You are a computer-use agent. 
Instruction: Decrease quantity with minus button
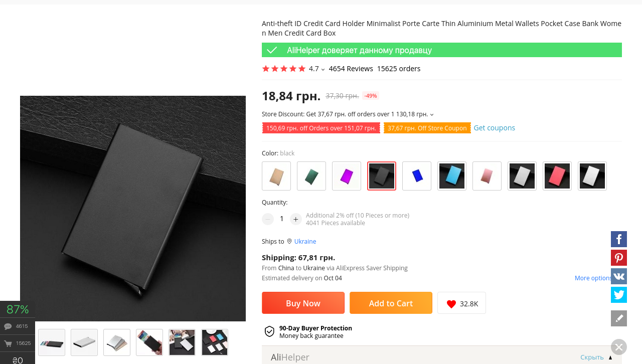[268, 219]
